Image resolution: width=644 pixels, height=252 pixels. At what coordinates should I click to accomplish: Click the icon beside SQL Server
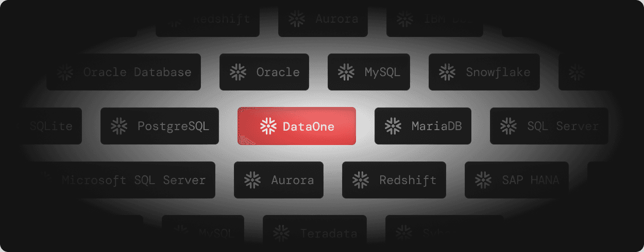(x=509, y=126)
